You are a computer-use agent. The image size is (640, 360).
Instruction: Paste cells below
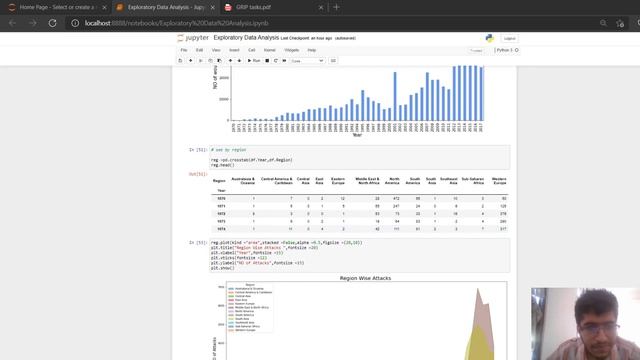click(x=220, y=60)
